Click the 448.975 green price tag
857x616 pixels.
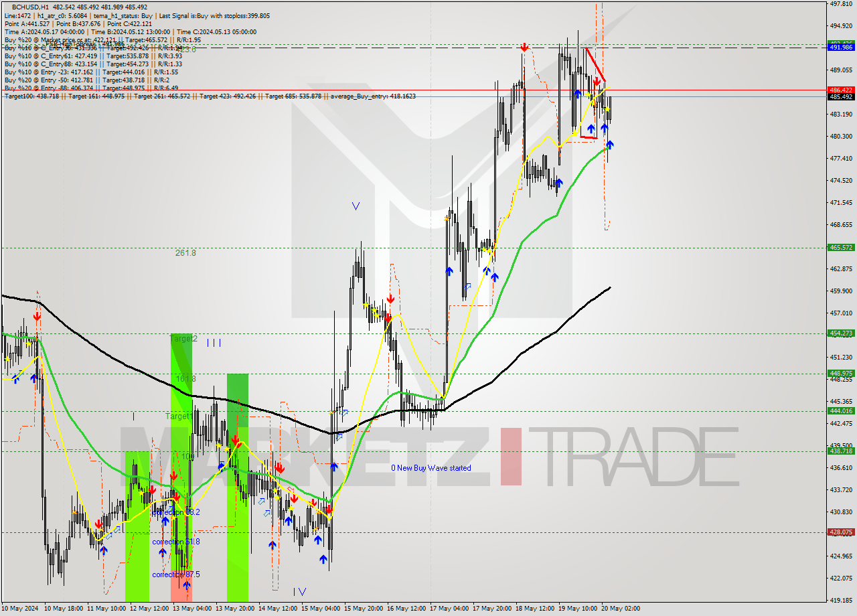pyautogui.click(x=841, y=373)
